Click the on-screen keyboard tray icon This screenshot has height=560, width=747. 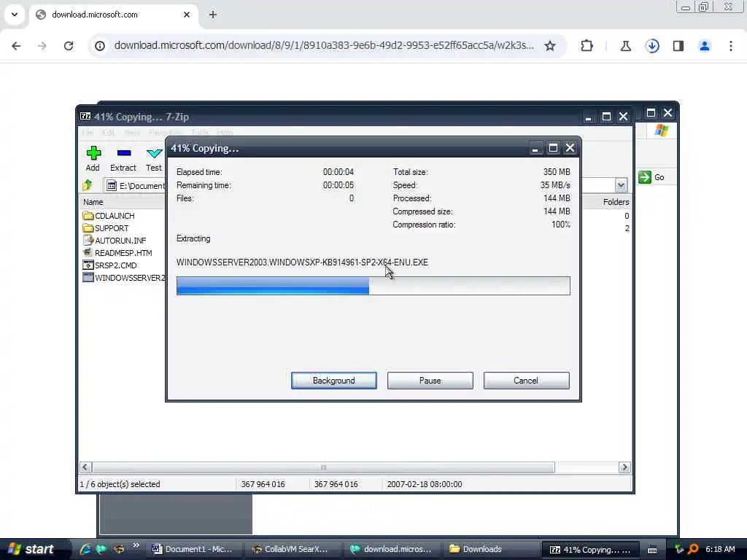click(x=652, y=550)
